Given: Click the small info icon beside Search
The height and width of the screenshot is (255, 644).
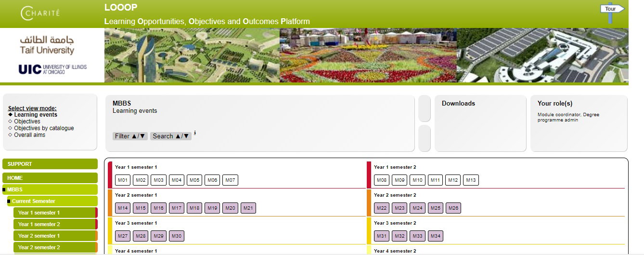Looking at the screenshot, I should (x=195, y=133).
